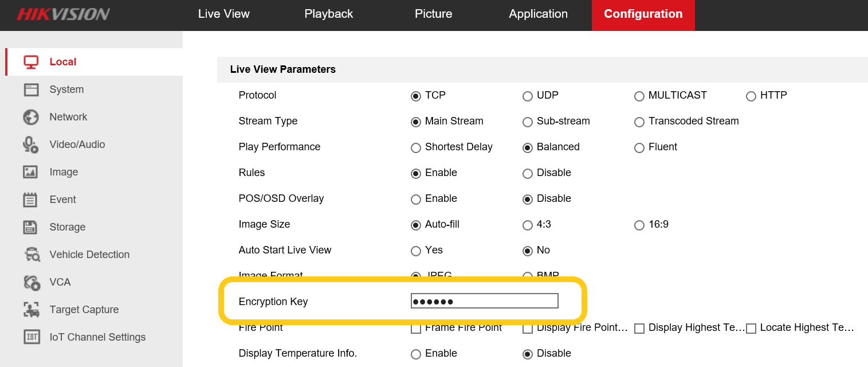
Task: Click the Local monitor icon in sidebar
Action: tap(31, 62)
